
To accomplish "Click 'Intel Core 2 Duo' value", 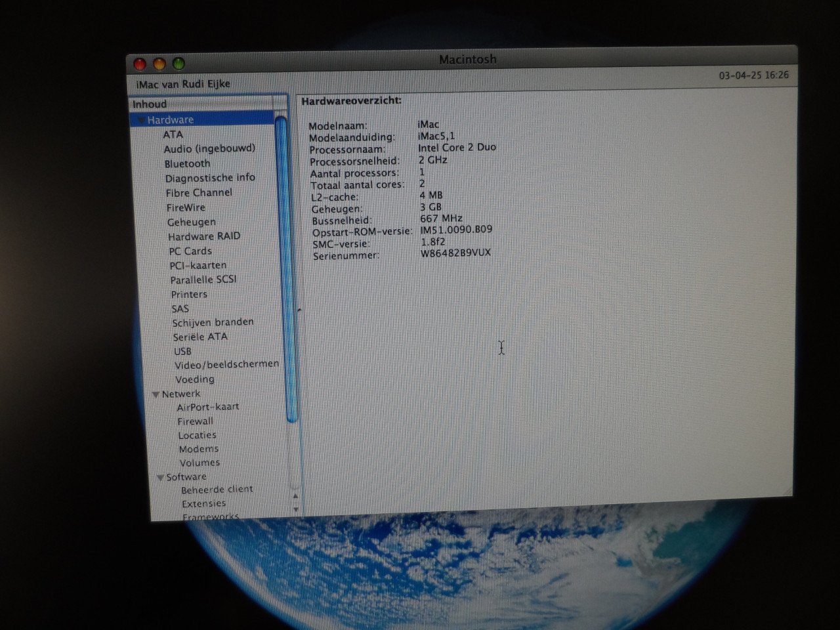I will coord(457,148).
